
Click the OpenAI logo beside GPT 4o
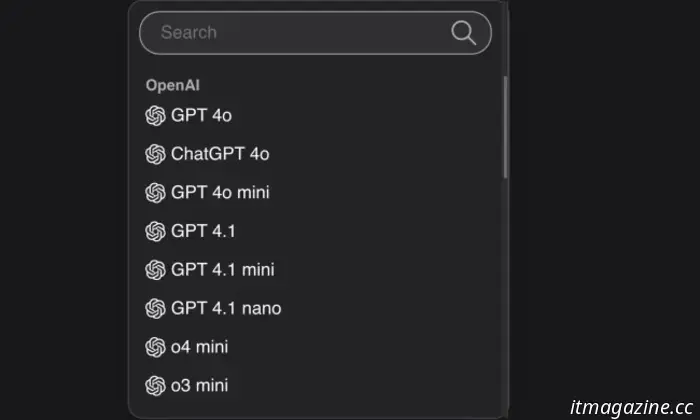coord(155,116)
